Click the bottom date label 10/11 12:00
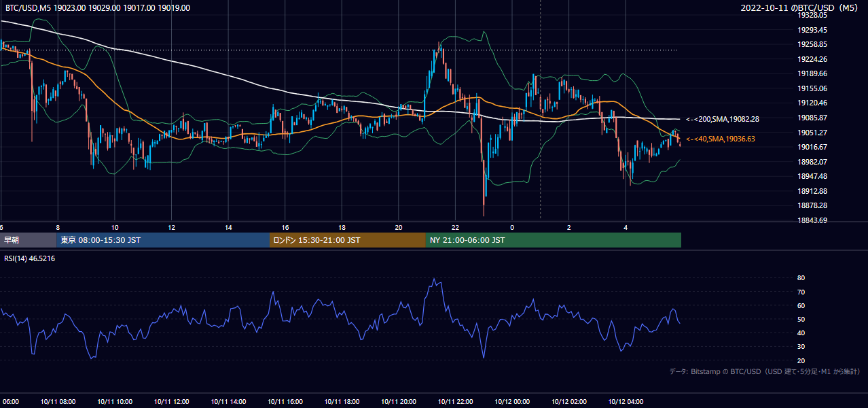The height and width of the screenshot is (408, 868). tap(171, 402)
